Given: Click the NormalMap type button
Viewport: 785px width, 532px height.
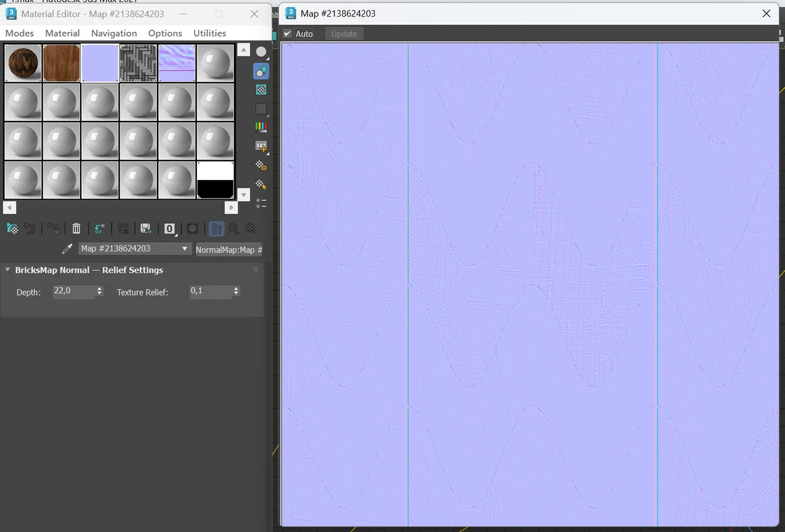Looking at the screenshot, I should tap(229, 249).
